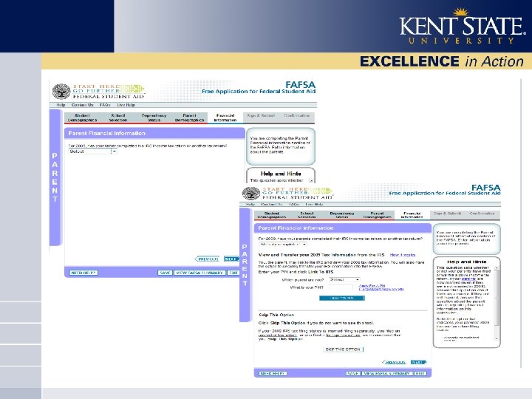Click the Link To IRS button
532x399 pixels.
(x=342, y=299)
